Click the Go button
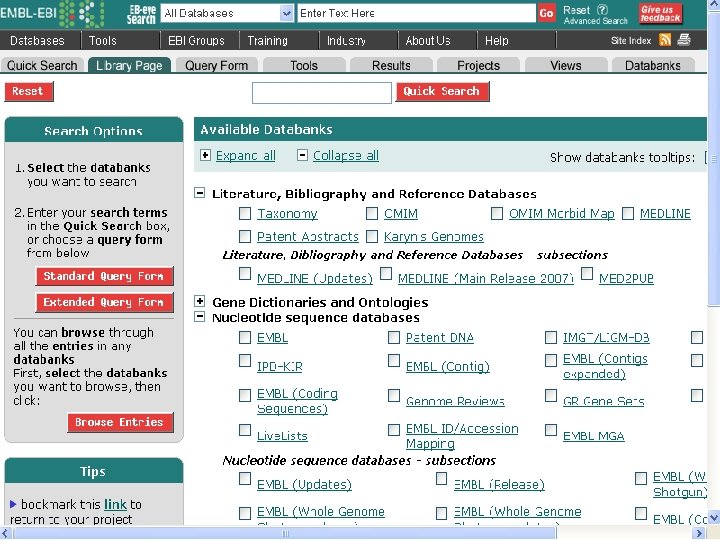Viewport: 720px width, 540px height. coord(546,13)
